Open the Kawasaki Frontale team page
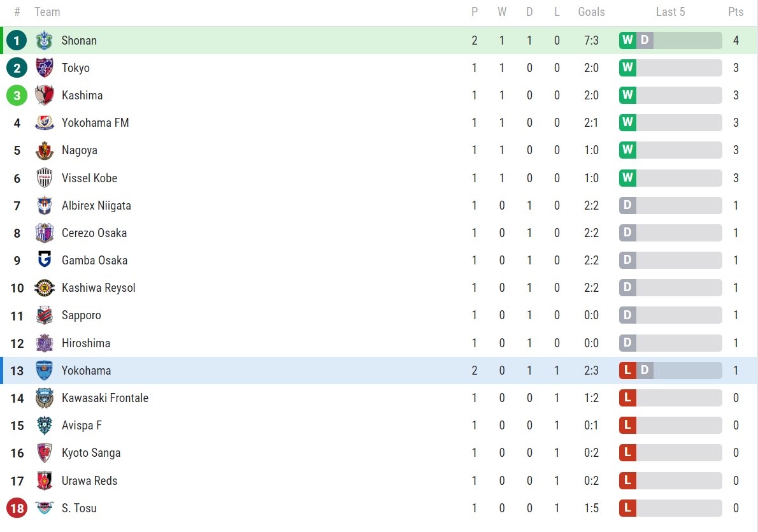Screen dimensions: 758x532 point(104,398)
